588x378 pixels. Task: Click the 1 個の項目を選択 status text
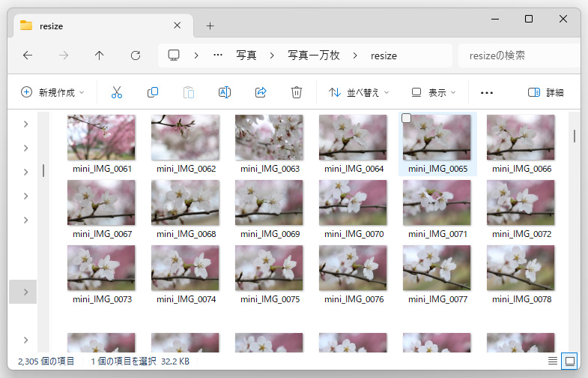[x=124, y=361]
